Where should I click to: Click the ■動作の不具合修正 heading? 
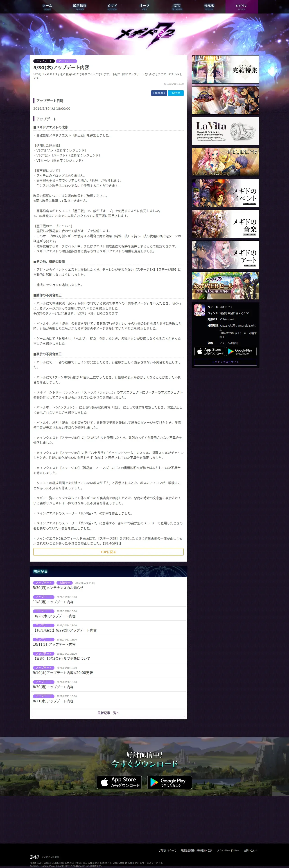point(47,295)
